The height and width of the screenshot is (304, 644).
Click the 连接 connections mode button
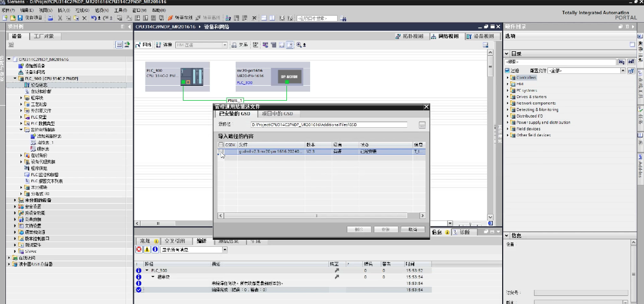(164, 45)
